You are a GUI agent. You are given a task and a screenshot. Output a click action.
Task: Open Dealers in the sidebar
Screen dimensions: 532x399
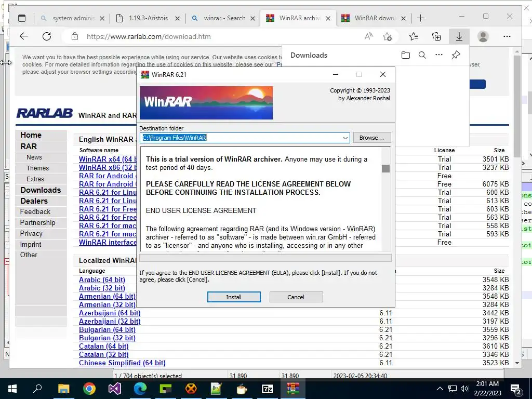(34, 201)
